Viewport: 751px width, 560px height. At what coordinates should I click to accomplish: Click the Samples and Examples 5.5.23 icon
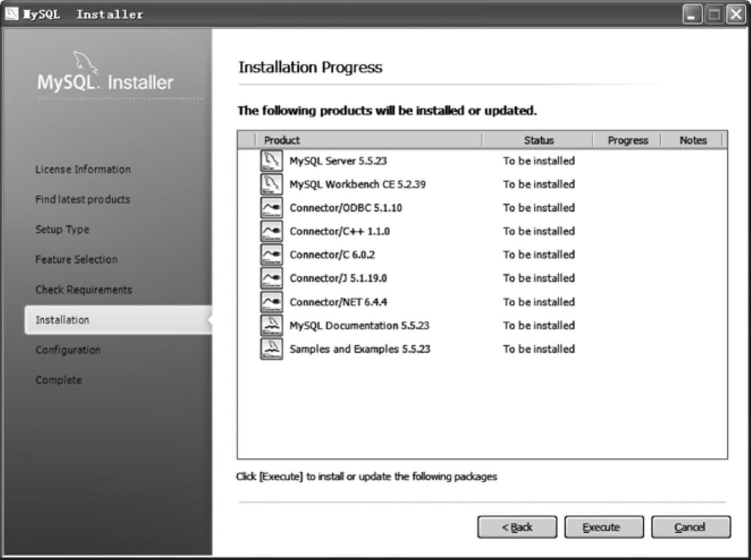tap(271, 349)
